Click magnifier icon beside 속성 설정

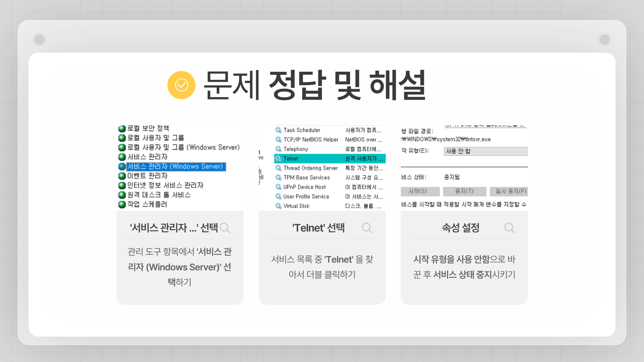tap(509, 228)
